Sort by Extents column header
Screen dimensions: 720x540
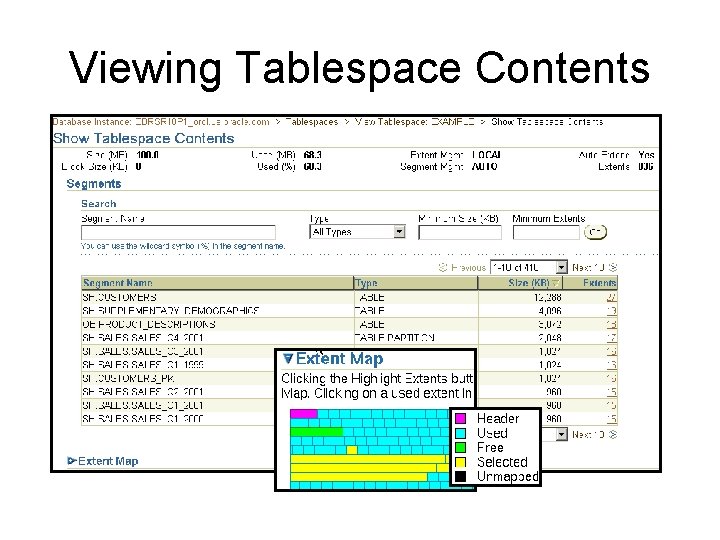599,283
